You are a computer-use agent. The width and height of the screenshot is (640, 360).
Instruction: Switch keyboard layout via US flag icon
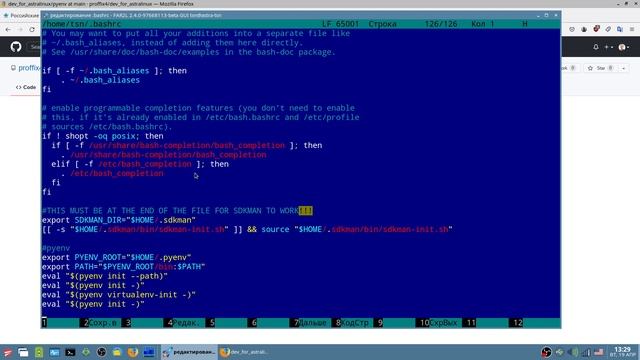coord(599,352)
